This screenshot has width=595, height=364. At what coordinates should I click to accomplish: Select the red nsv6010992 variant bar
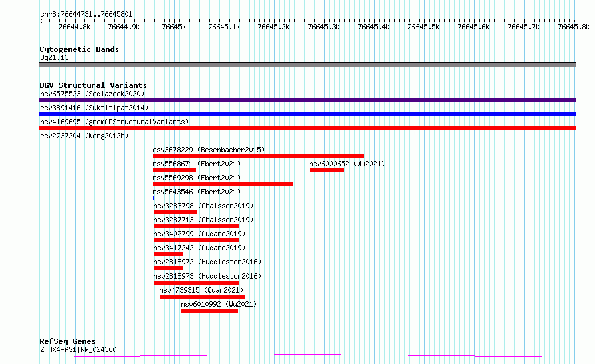[x=209, y=311]
